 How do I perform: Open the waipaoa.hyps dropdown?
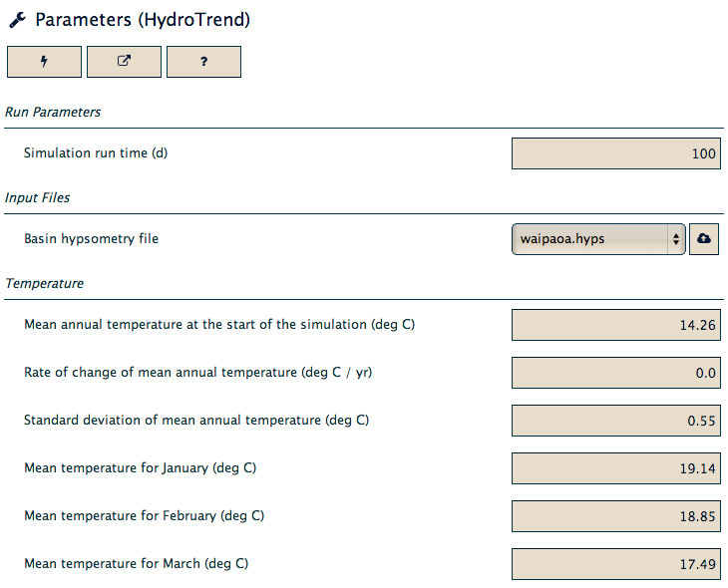pos(598,239)
